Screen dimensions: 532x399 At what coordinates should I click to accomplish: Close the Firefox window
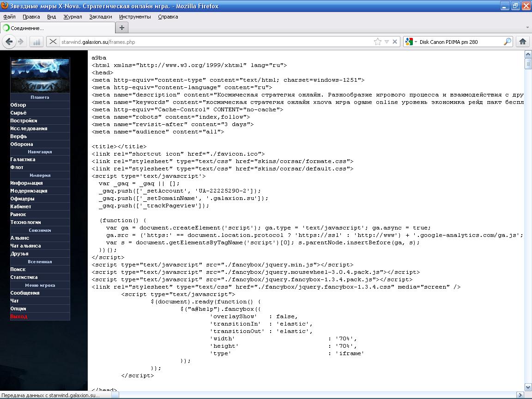526,6
